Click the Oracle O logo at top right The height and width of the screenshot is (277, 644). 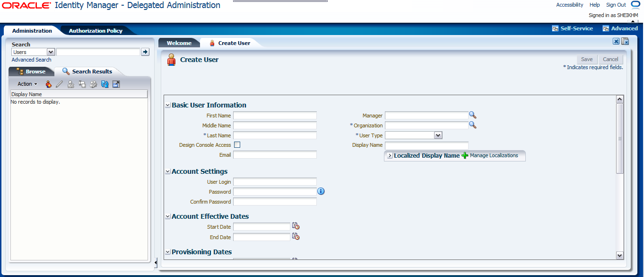coord(635,5)
